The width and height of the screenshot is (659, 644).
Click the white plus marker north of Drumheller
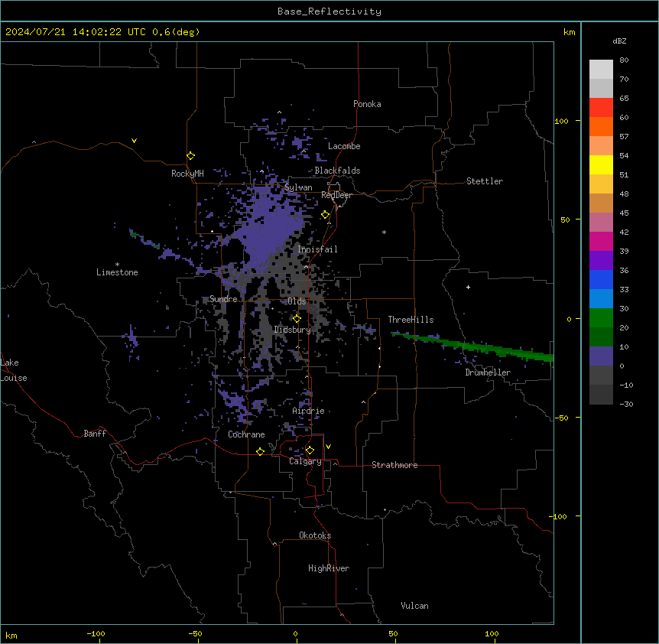pos(468,287)
